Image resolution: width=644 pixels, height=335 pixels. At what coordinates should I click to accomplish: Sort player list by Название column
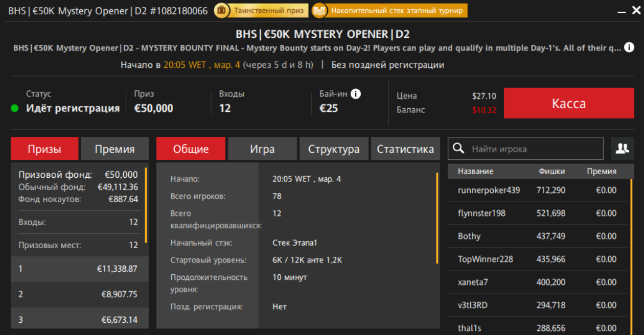475,172
